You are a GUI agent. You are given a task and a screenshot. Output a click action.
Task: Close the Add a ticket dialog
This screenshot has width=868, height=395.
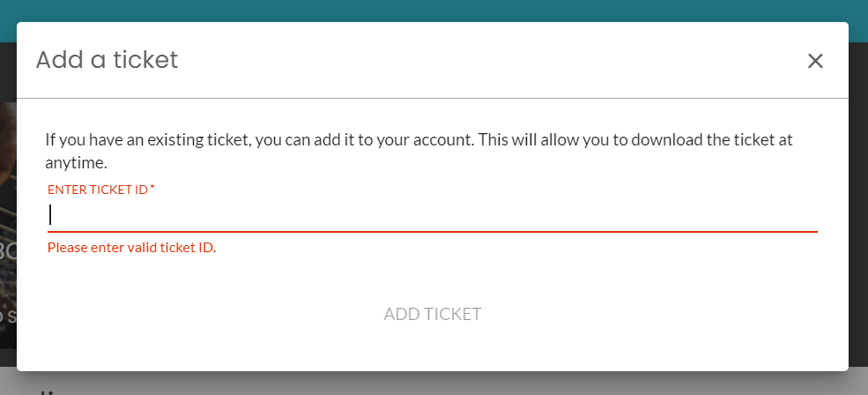[x=815, y=61]
